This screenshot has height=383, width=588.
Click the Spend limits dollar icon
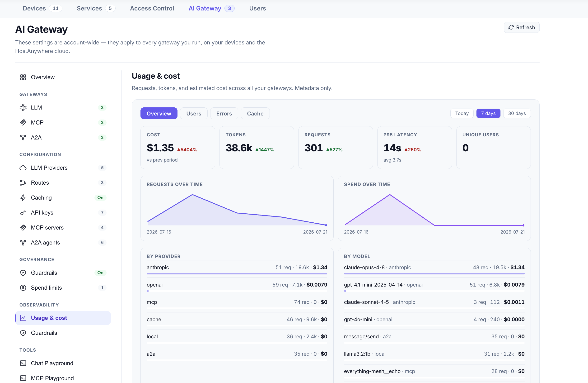[23, 288]
